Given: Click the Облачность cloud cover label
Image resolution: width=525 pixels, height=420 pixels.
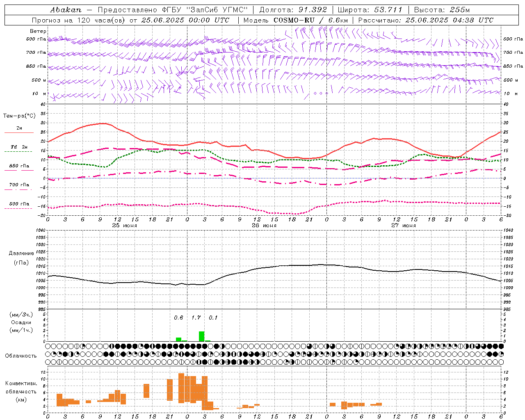Looking at the screenshot, I should pos(21,356).
